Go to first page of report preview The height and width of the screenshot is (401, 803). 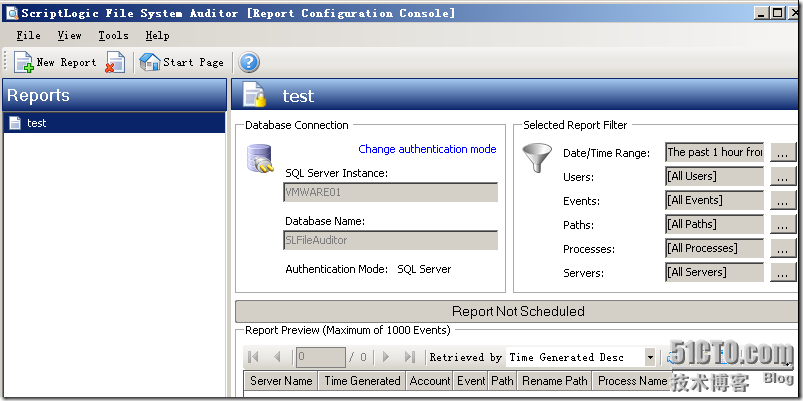pyautogui.click(x=254, y=357)
